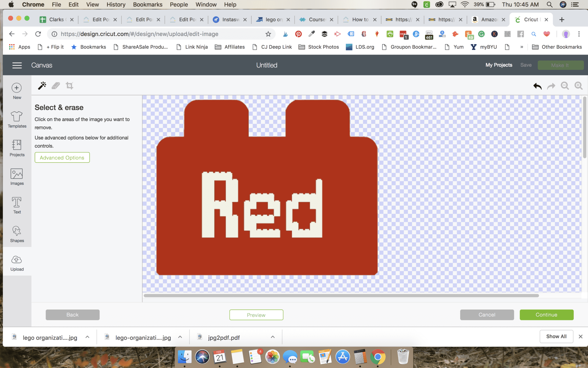Open App Store from the Dock
The height and width of the screenshot is (368, 588).
coord(343,357)
